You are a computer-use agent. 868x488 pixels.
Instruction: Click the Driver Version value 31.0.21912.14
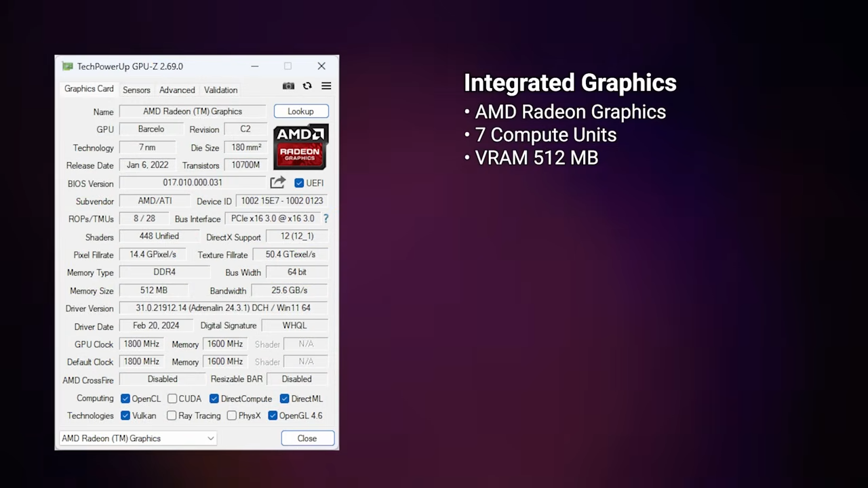coord(223,308)
